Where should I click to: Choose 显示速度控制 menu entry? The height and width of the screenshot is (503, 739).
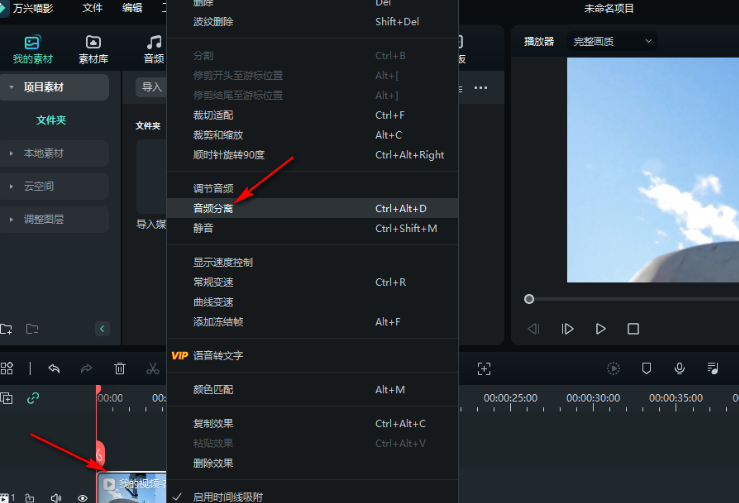[x=312, y=262]
